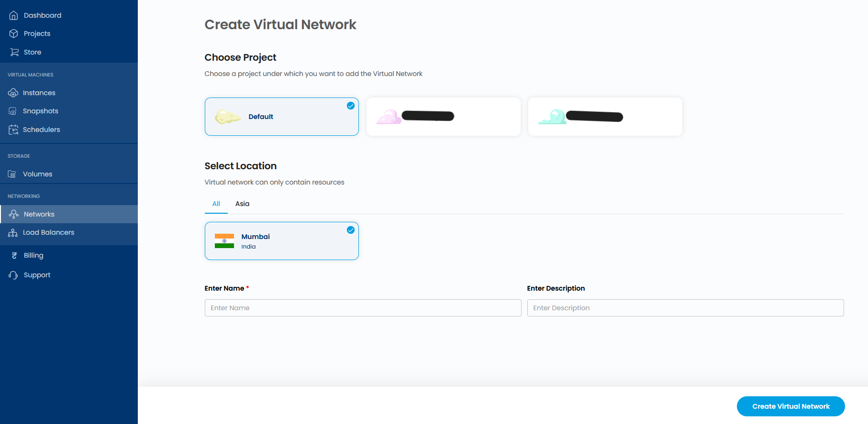Select the Default project card
This screenshot has height=424, width=868.
(x=282, y=117)
